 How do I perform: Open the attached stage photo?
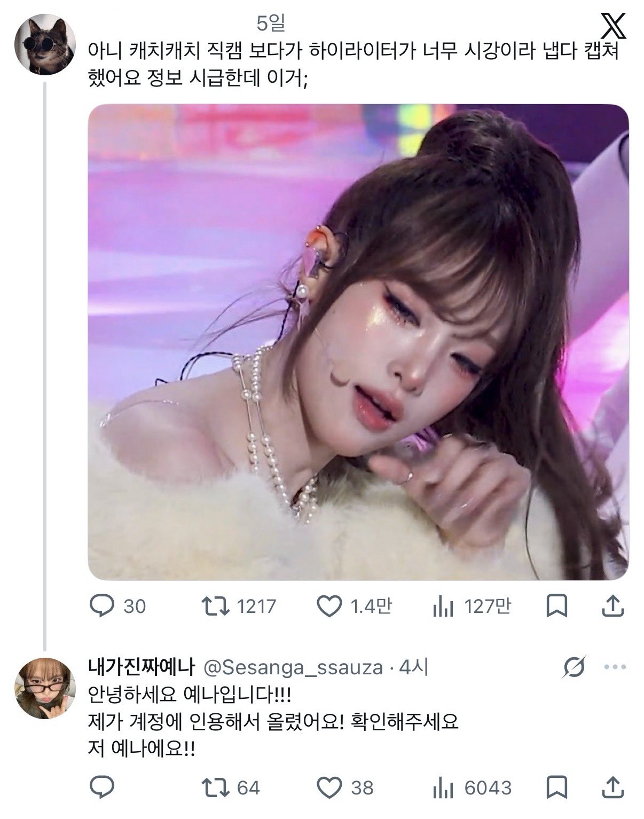click(x=358, y=342)
